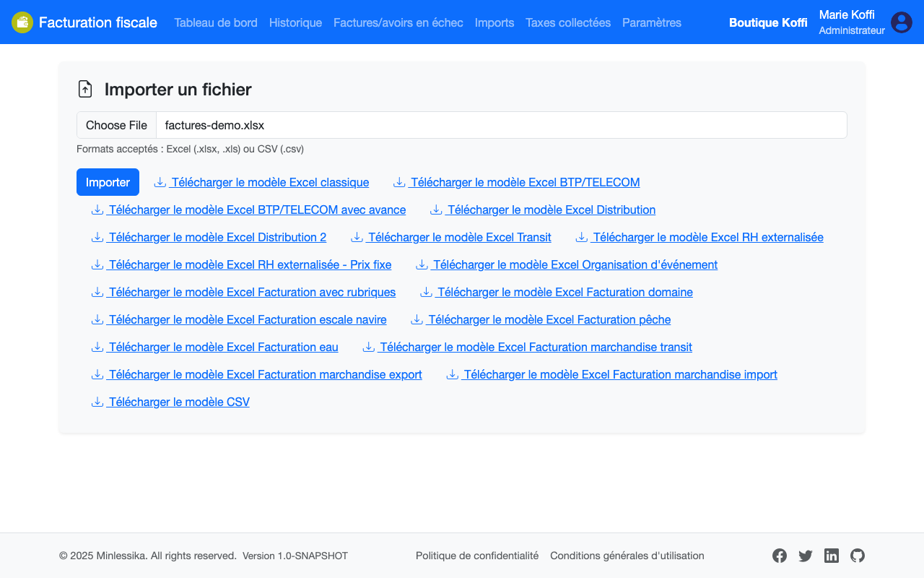This screenshot has height=578, width=924.
Task: Open Politique de confidentialité link
Action: (x=477, y=556)
